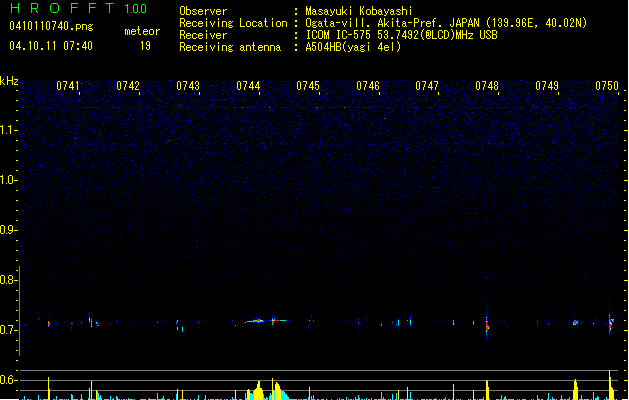
Task: Click the Receiver label
Action: [203, 35]
